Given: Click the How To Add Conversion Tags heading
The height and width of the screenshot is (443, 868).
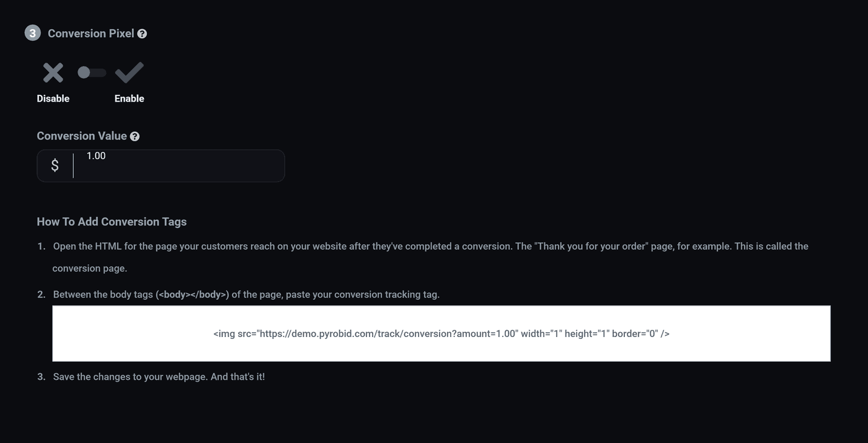Looking at the screenshot, I should [x=112, y=222].
